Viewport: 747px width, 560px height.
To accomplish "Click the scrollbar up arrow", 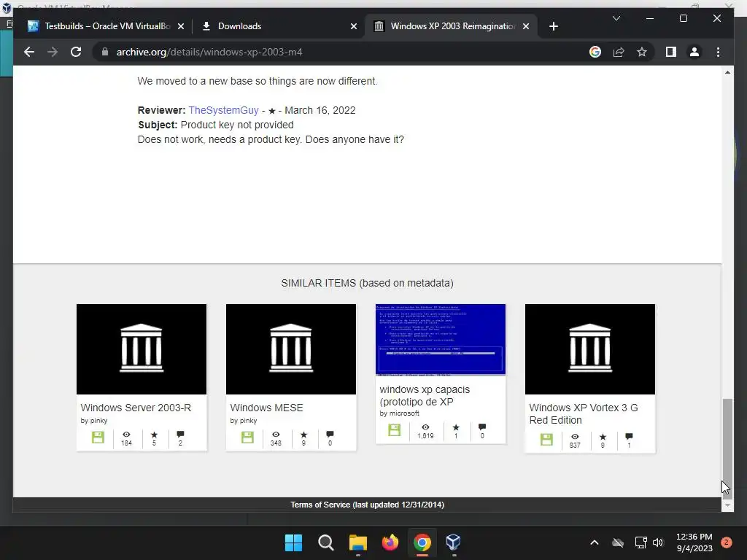I will (x=727, y=72).
